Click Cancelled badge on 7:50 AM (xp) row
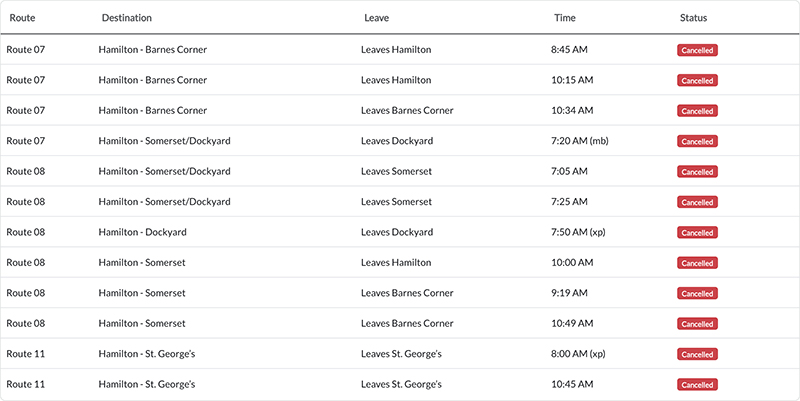 click(x=697, y=233)
